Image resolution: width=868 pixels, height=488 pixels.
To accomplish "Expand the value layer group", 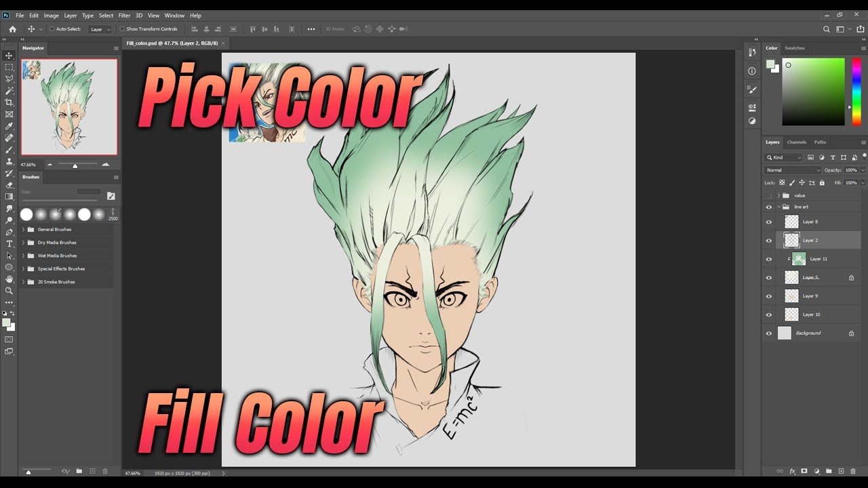I will click(x=778, y=195).
